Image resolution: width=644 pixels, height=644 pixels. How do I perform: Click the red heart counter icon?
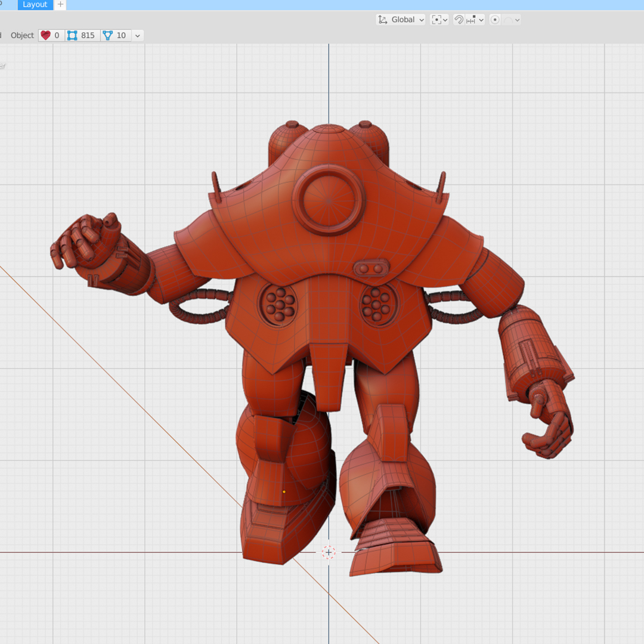46,35
